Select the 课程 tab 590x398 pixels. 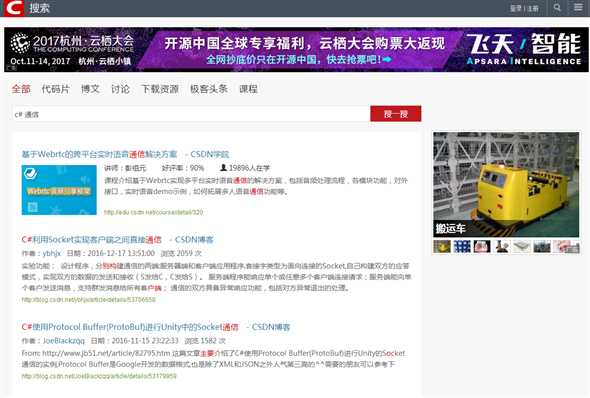(248, 89)
